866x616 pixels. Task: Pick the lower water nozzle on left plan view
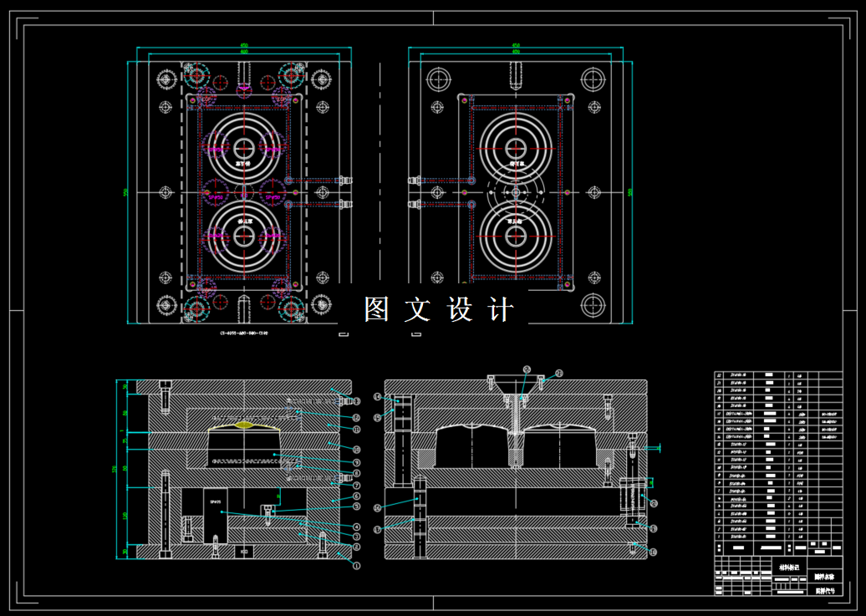click(x=344, y=204)
